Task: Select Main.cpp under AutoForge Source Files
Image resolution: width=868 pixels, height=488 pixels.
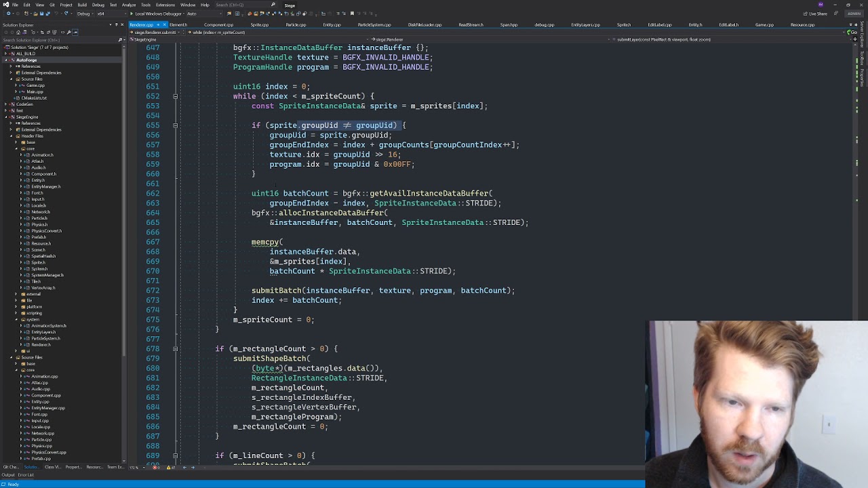Action: point(34,91)
